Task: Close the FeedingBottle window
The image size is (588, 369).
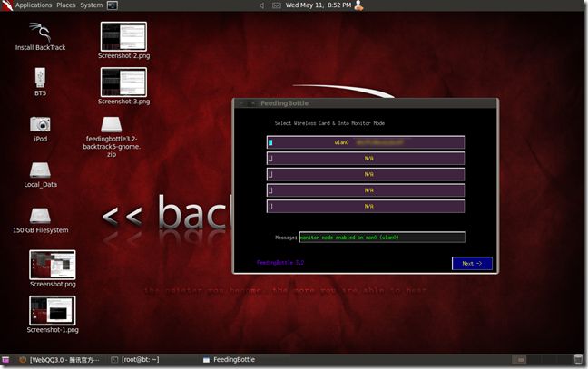Action: pyautogui.click(x=253, y=103)
